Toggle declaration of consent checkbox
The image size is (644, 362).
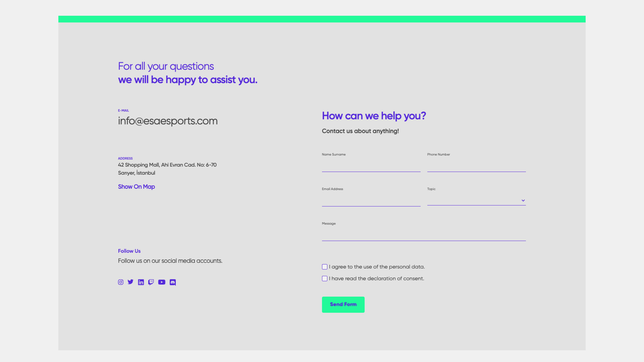click(x=325, y=278)
